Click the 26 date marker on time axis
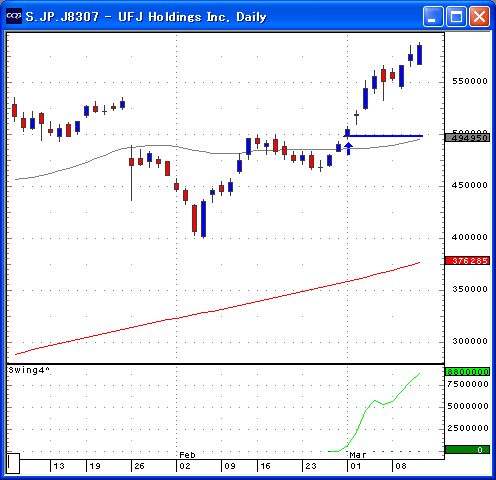This screenshot has width=496, height=480. [x=139, y=466]
